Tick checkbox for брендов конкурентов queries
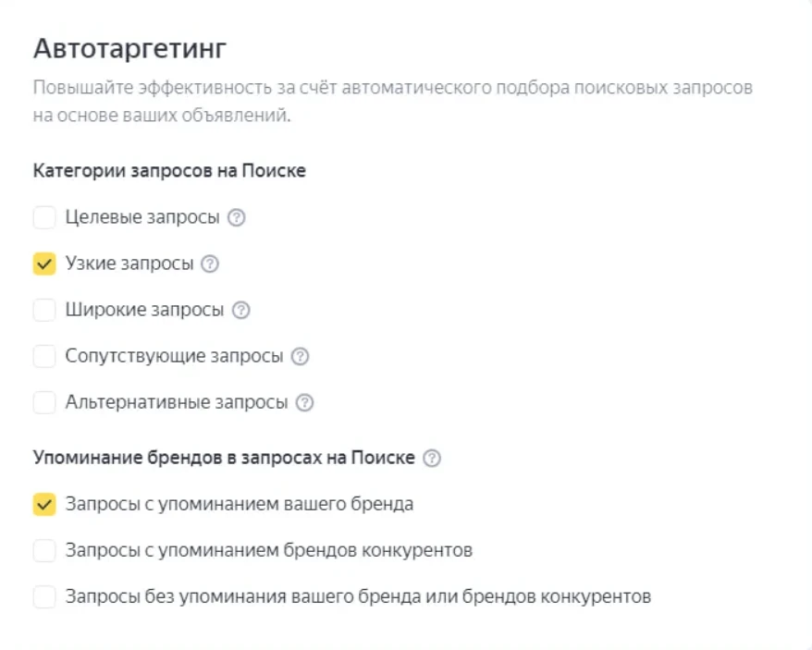 (44, 550)
